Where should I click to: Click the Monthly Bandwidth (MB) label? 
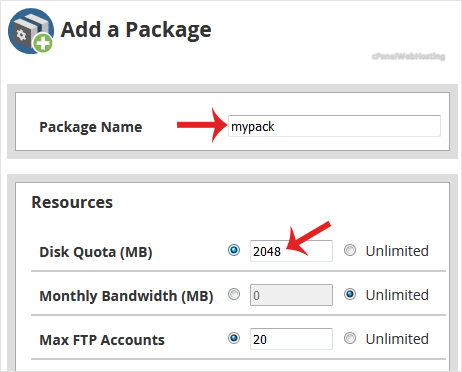(x=126, y=296)
